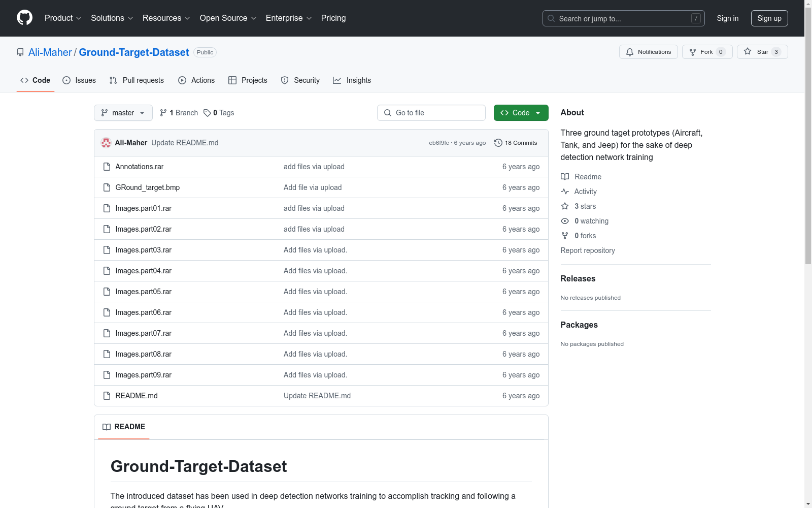The width and height of the screenshot is (812, 508).
Task: Open the Ali-Maher profile link
Action: (50, 52)
